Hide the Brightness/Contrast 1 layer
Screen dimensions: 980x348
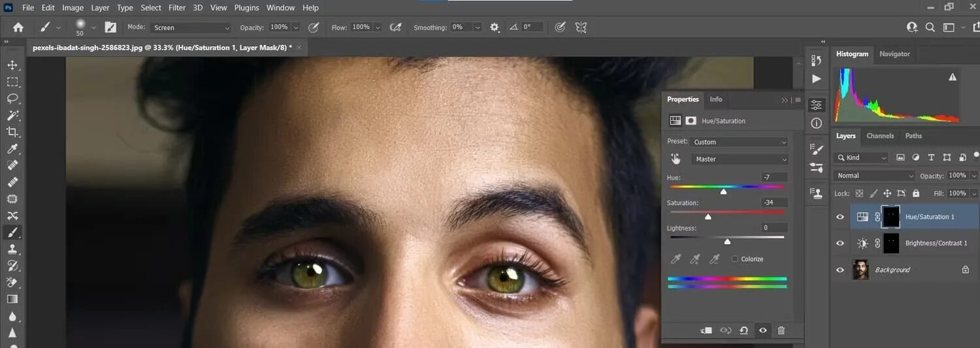tap(840, 243)
